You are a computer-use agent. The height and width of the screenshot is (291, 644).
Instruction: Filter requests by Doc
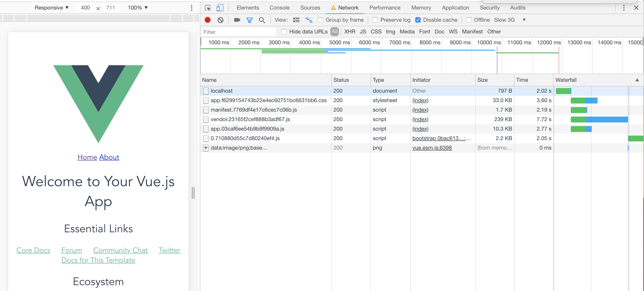pyautogui.click(x=439, y=32)
